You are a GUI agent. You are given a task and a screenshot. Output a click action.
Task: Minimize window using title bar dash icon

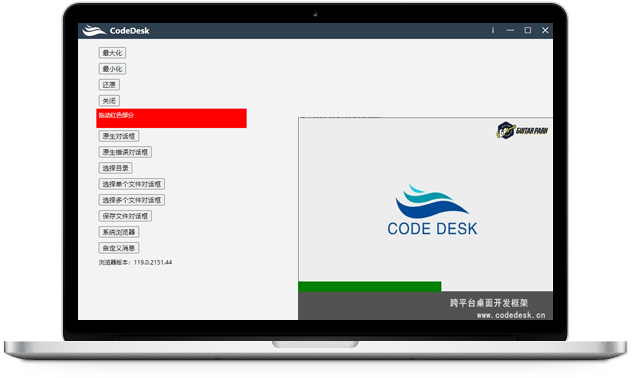(510, 30)
